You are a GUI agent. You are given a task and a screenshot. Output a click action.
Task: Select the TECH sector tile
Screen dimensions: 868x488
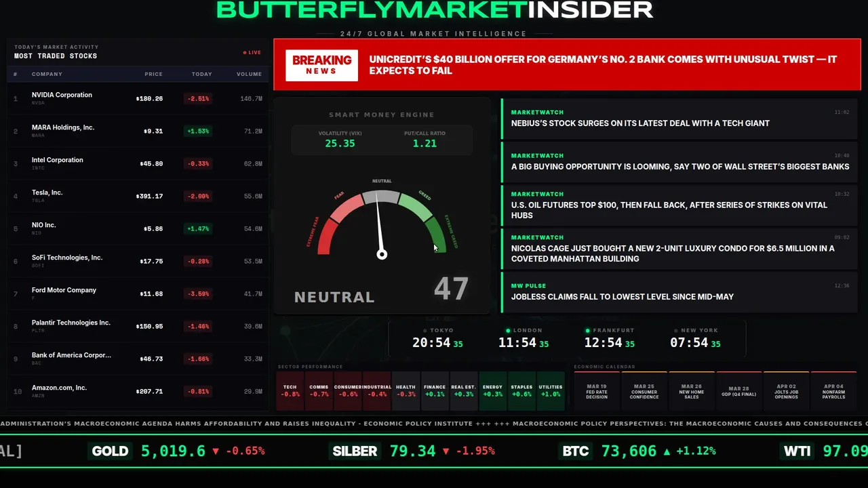290,391
